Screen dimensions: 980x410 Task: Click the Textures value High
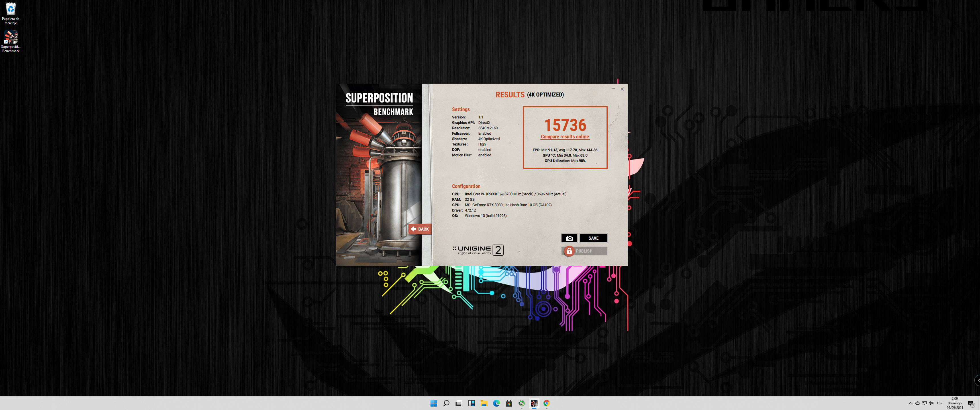coord(482,145)
